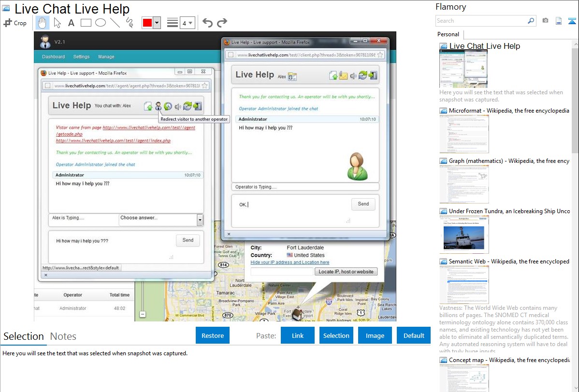Click bookmark star in client window address bar
Screen dimensions: 579x392
(380, 55)
